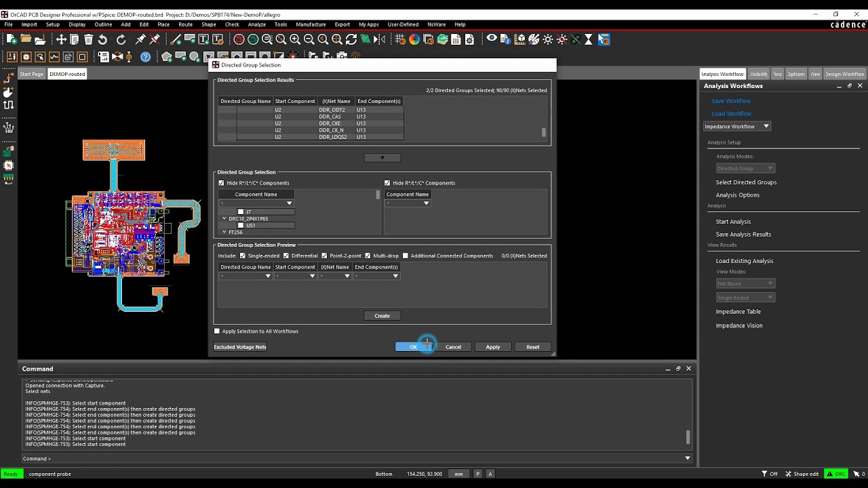868x488 pixels.
Task: Click the Delete trash can icon
Action: tap(89, 40)
